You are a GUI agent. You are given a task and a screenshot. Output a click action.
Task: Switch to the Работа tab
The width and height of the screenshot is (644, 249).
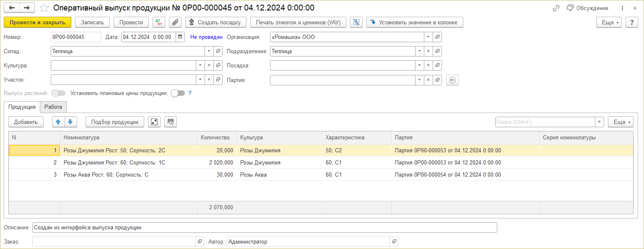53,107
